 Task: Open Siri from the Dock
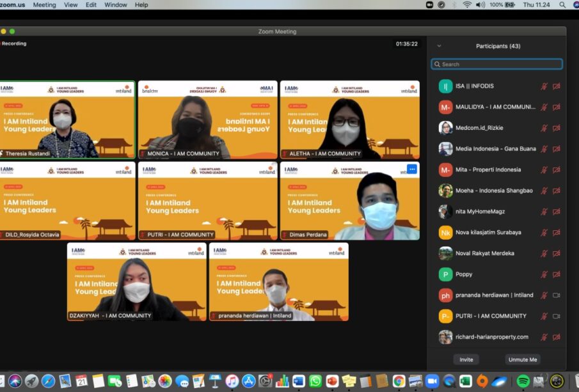15,381
